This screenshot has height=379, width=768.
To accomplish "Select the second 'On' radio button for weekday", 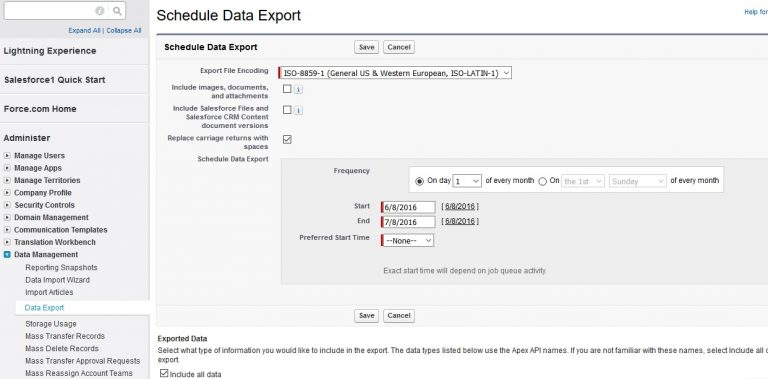I will [x=542, y=181].
